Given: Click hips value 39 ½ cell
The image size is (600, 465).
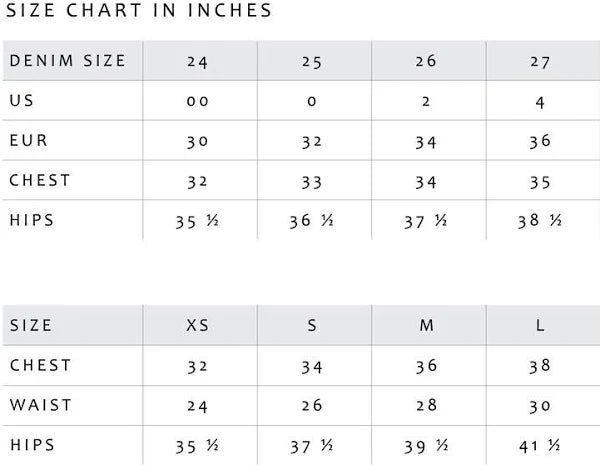Looking at the screenshot, I should [426, 445].
